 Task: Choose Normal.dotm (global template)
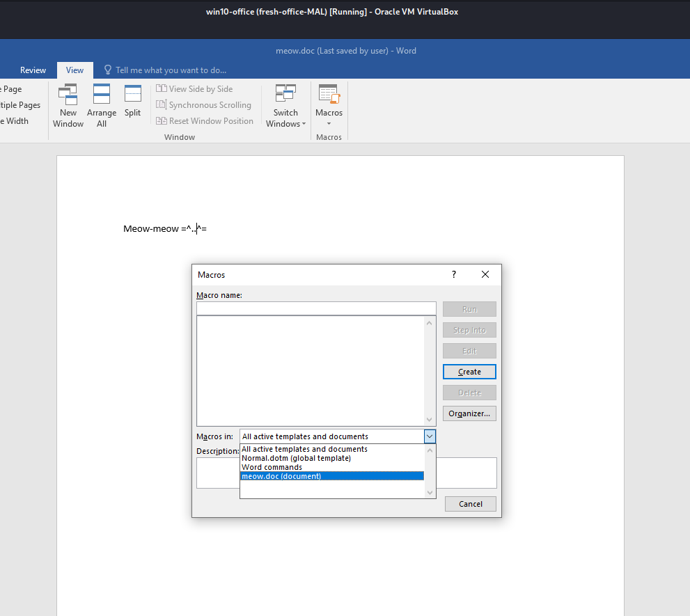(x=332, y=458)
